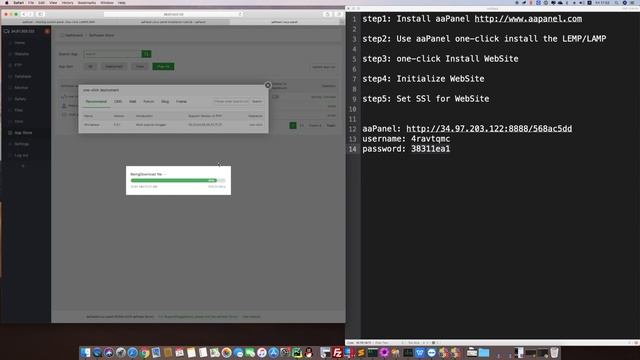
Task: Switch to the Blog tab in deployment dialog
Action: (x=165, y=102)
